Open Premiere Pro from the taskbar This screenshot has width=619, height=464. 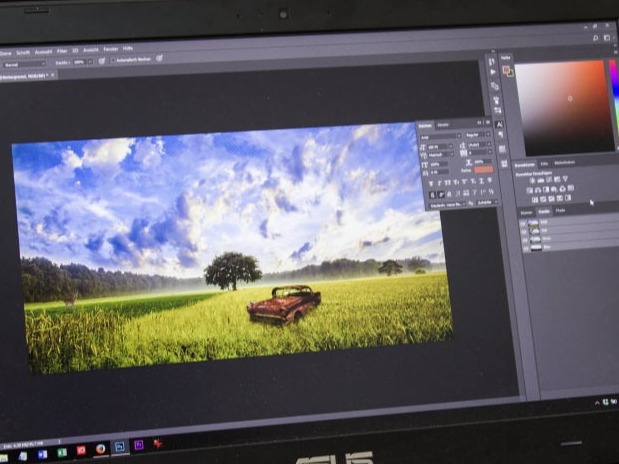point(139,445)
